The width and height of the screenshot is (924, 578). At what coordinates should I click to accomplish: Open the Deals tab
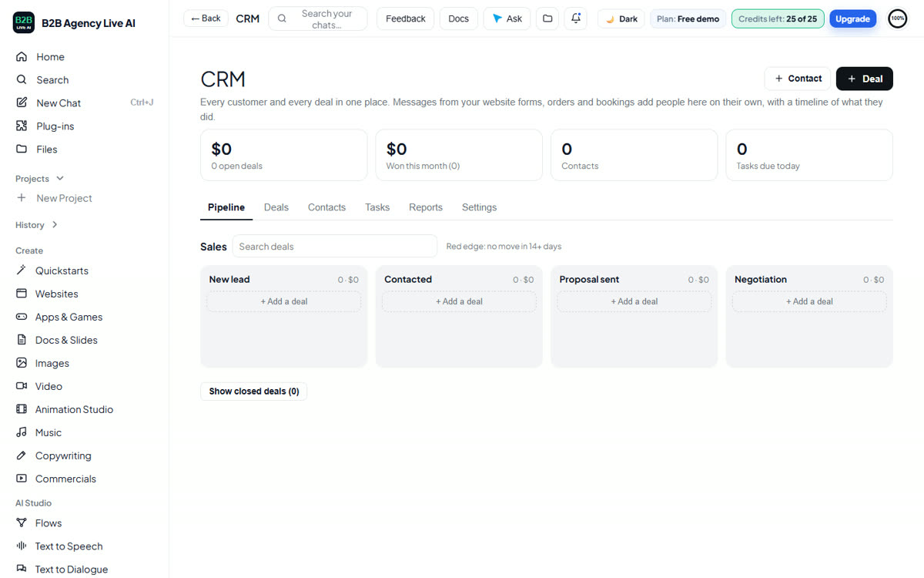click(276, 207)
